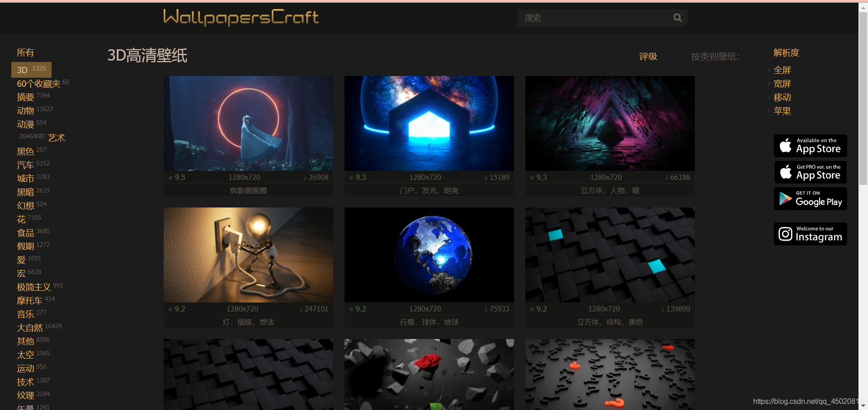Open the 城市 category

click(25, 179)
